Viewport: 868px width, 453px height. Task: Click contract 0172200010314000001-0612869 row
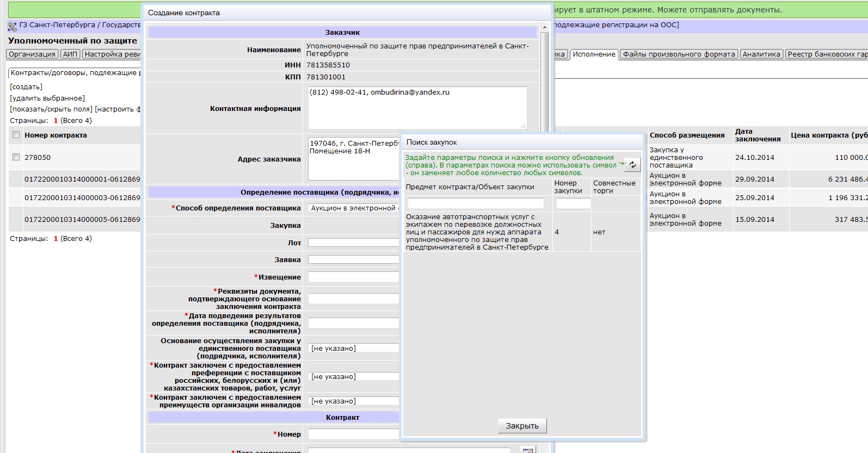(82, 179)
